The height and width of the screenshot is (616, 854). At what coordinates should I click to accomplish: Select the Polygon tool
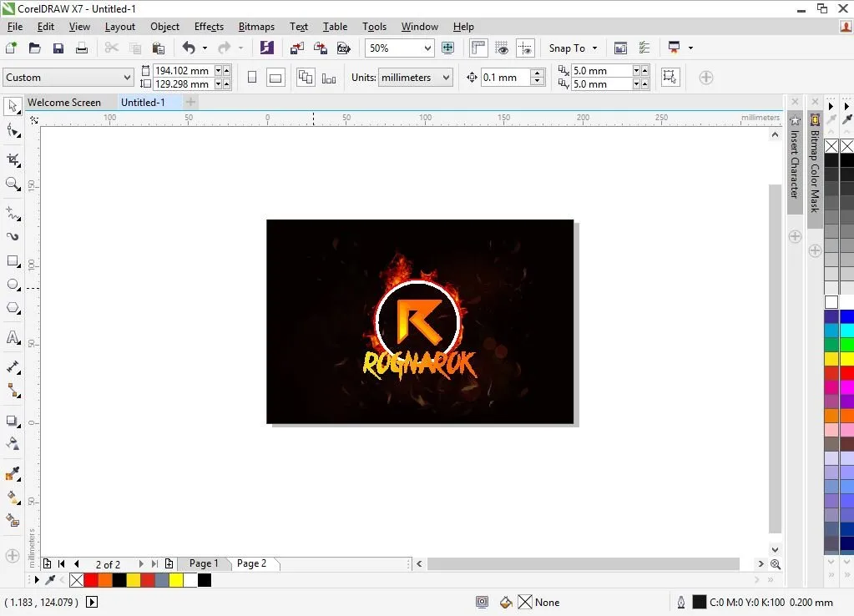tap(13, 307)
